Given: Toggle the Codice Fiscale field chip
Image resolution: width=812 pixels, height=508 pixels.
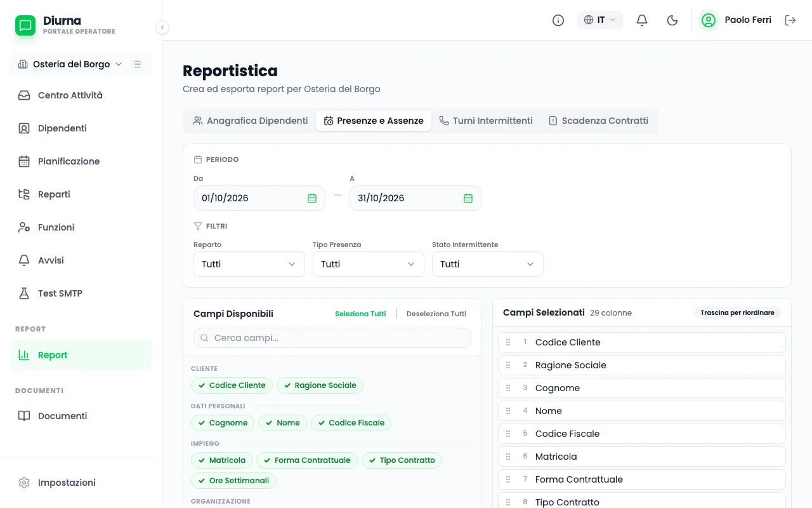Looking at the screenshot, I should point(351,423).
